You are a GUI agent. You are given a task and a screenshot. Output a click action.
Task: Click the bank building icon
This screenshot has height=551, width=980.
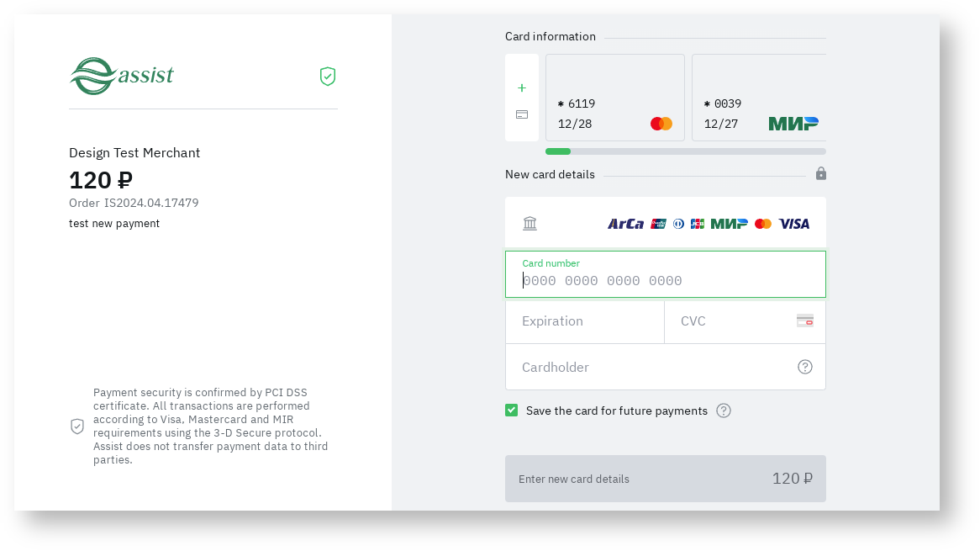[x=530, y=223]
